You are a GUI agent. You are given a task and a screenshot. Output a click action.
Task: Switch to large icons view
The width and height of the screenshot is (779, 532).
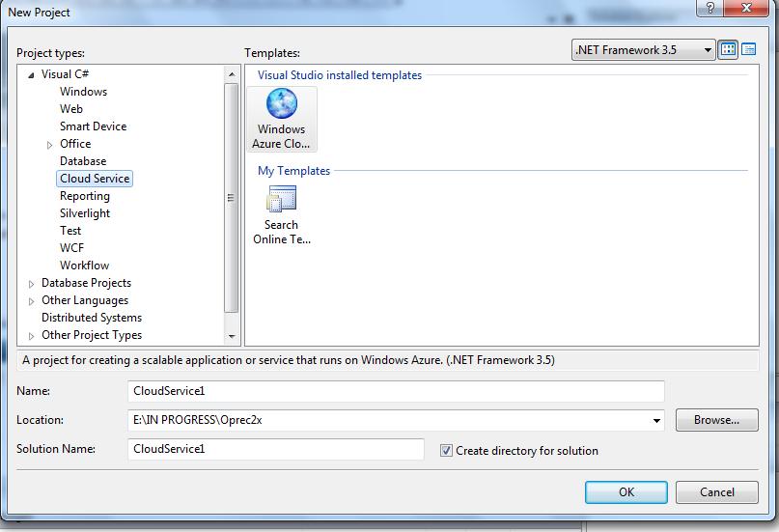(x=729, y=49)
